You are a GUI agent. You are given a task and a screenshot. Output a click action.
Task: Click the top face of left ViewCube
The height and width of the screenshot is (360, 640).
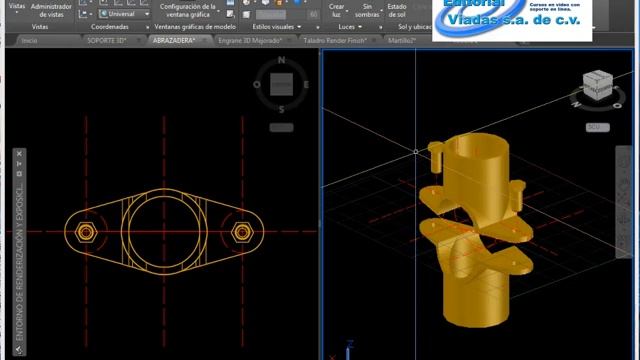coord(281,84)
